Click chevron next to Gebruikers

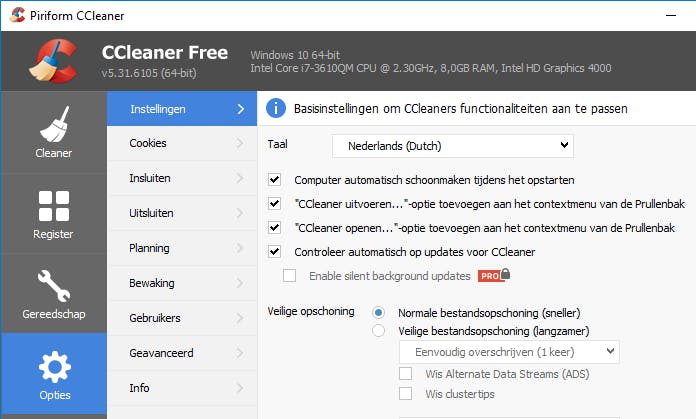click(240, 318)
